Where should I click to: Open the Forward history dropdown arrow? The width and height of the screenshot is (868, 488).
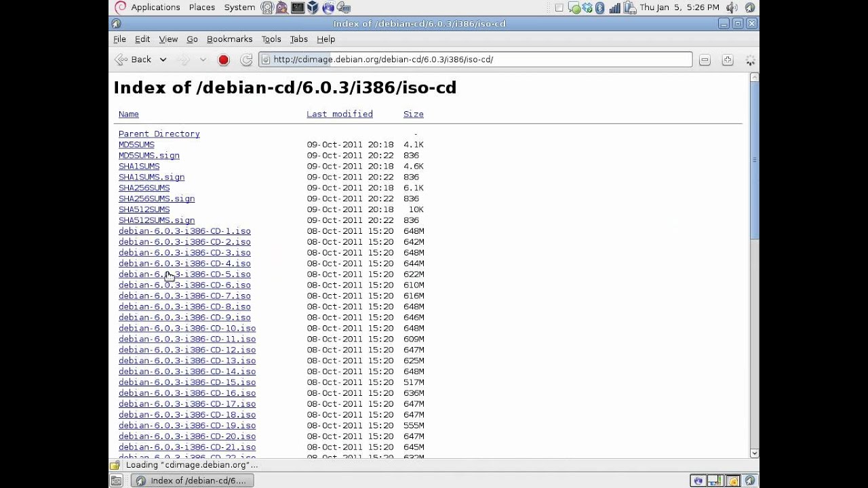coord(203,60)
